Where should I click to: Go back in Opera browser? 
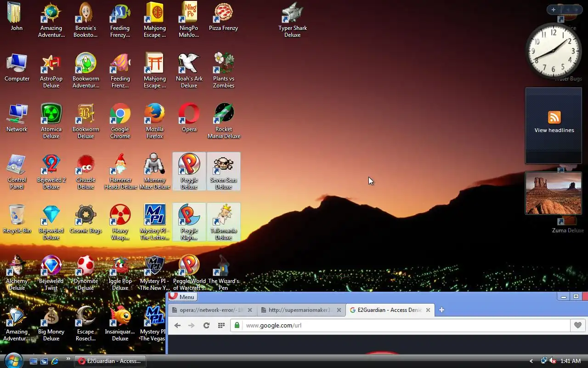[177, 325]
